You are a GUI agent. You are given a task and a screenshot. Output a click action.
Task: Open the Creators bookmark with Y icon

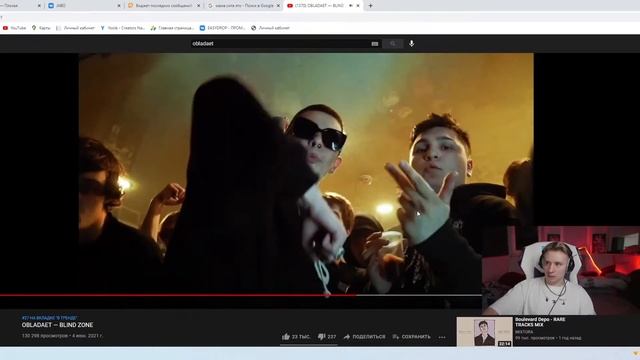coord(122,28)
